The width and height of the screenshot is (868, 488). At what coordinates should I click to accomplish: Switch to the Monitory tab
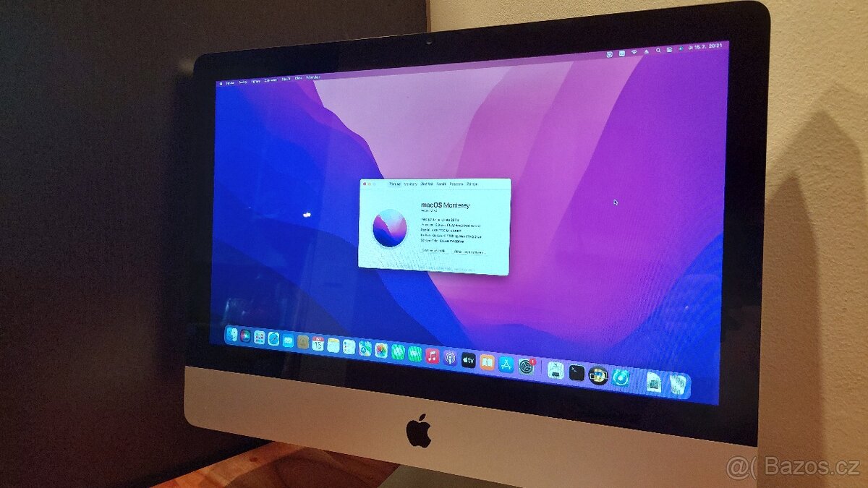pos(411,184)
